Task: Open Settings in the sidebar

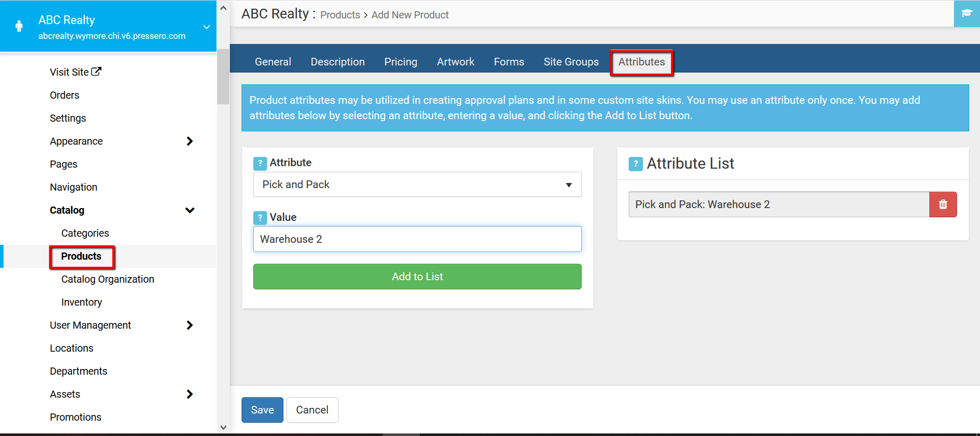Action: [68, 118]
